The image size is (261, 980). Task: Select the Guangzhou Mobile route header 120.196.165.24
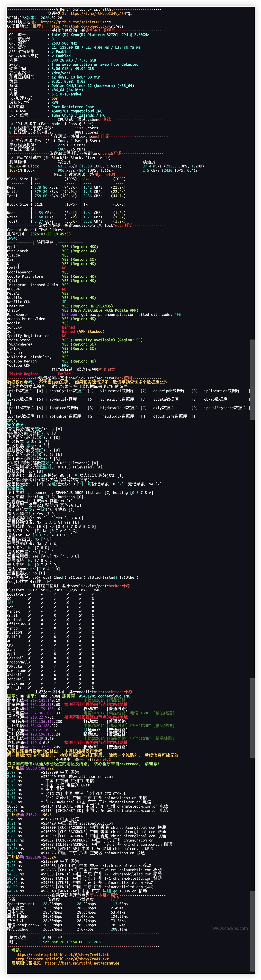point(31,857)
